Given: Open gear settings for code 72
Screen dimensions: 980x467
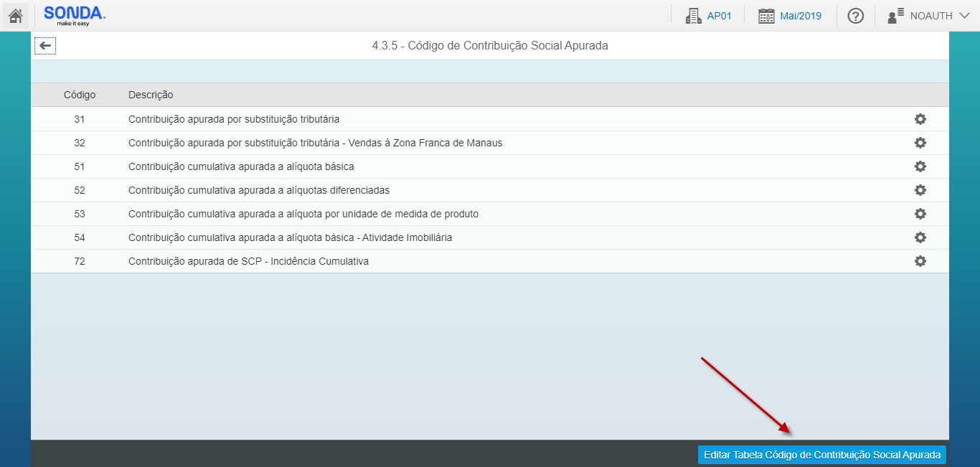Looking at the screenshot, I should tap(920, 261).
